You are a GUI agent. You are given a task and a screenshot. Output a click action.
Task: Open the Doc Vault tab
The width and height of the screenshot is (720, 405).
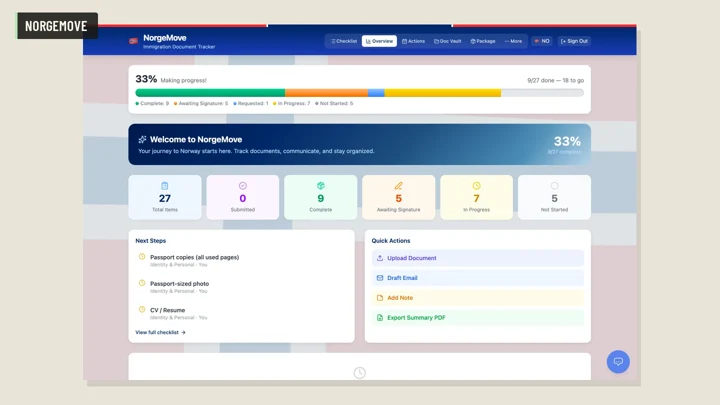447,41
